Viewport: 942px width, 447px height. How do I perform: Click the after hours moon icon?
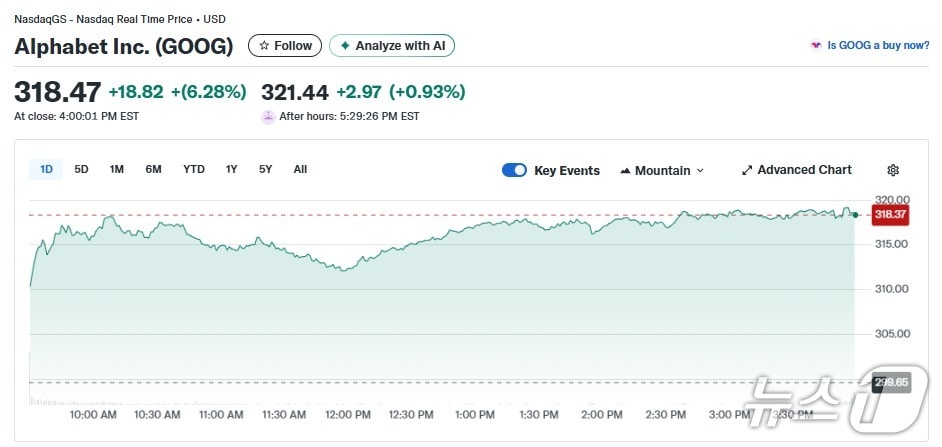[x=268, y=117]
